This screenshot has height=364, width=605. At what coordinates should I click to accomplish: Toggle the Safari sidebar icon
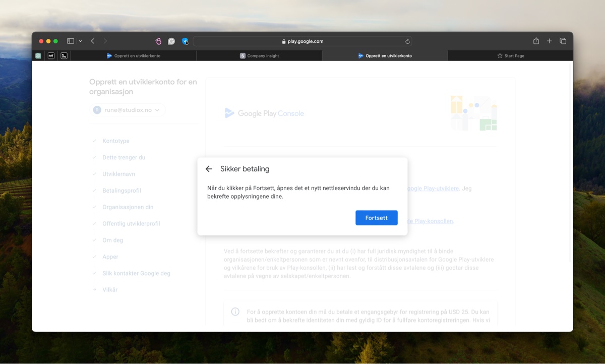(x=71, y=41)
